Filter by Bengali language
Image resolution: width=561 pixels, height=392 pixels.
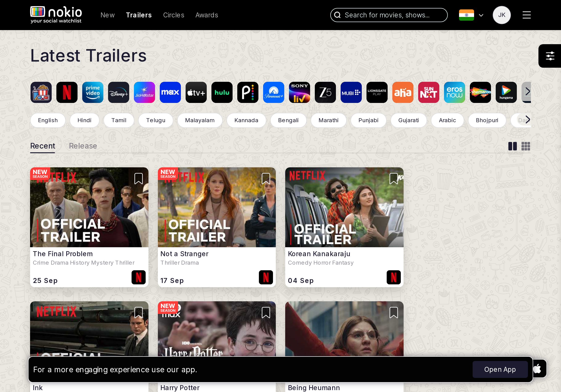pos(288,120)
